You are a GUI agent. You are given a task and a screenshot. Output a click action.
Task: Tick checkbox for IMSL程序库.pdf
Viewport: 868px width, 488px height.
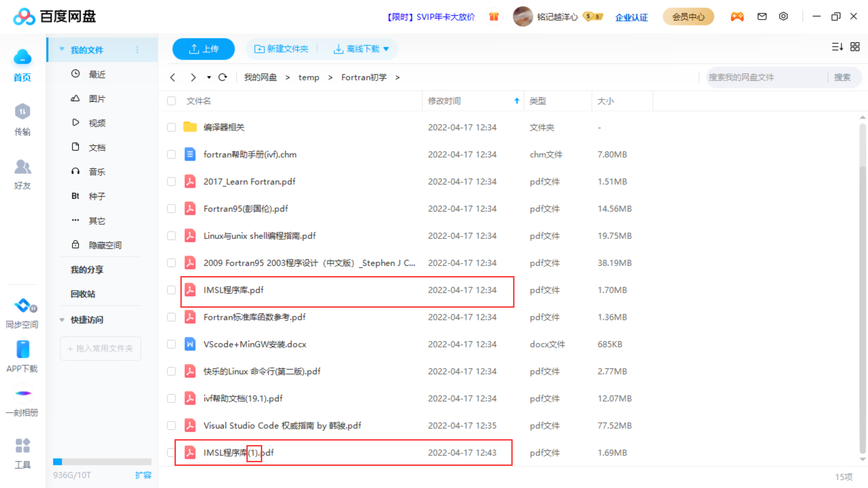tap(171, 290)
